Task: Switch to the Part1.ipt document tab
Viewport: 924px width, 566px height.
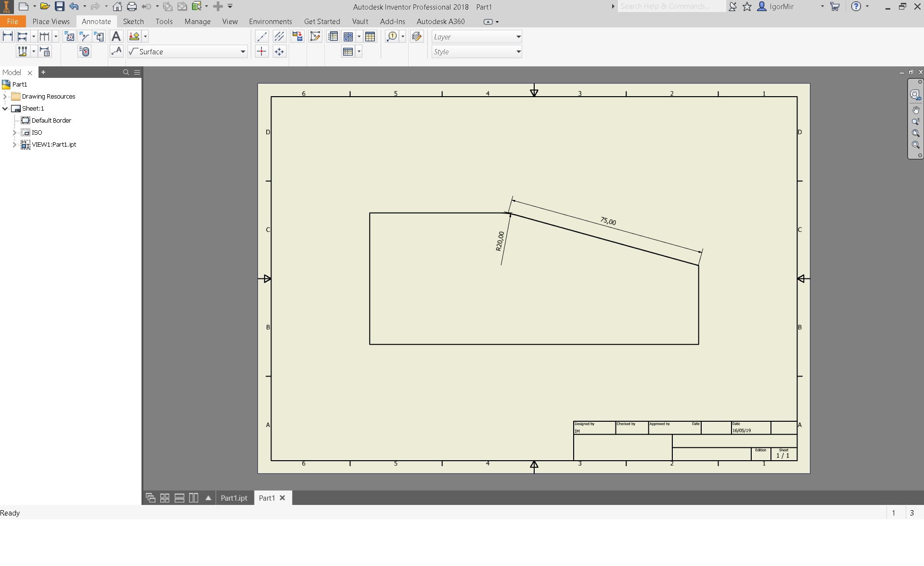Action: tap(233, 498)
